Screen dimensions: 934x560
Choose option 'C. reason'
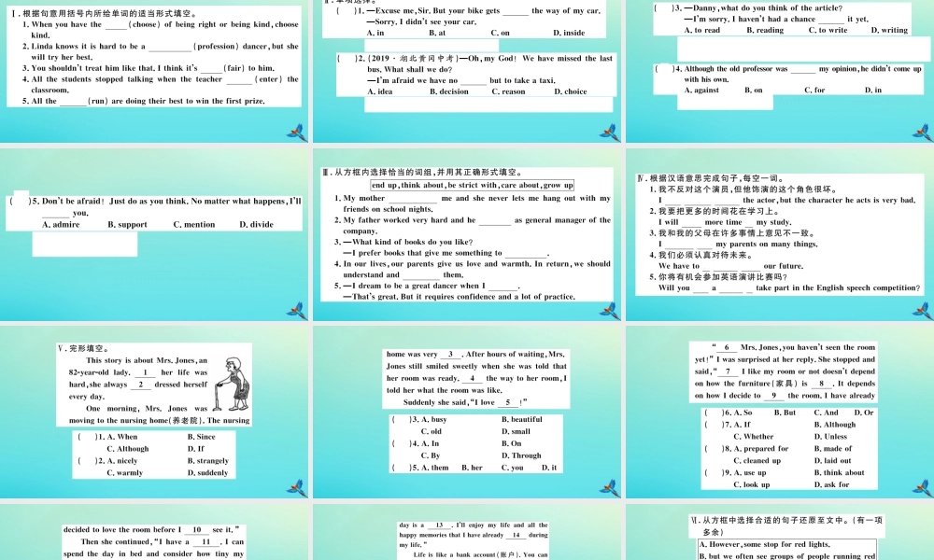pos(509,91)
